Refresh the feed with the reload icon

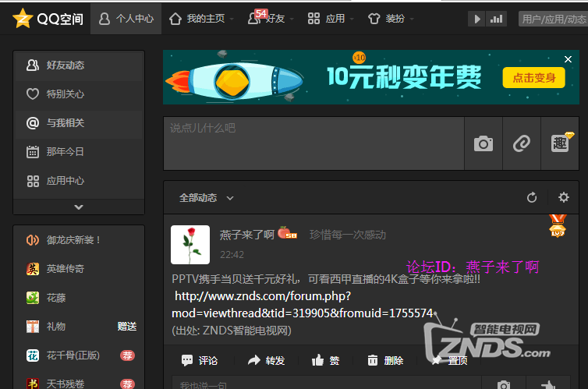pyautogui.click(x=532, y=198)
